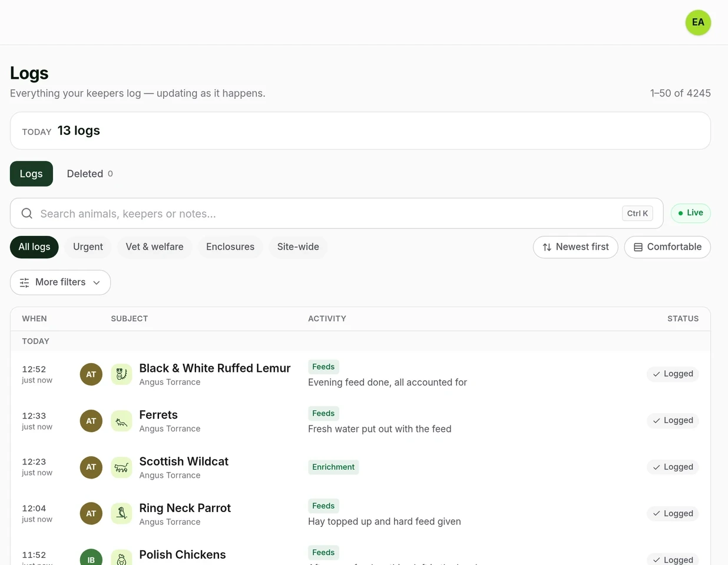
Task: Click the Feeds tag on the Lemur log
Action: tap(323, 367)
